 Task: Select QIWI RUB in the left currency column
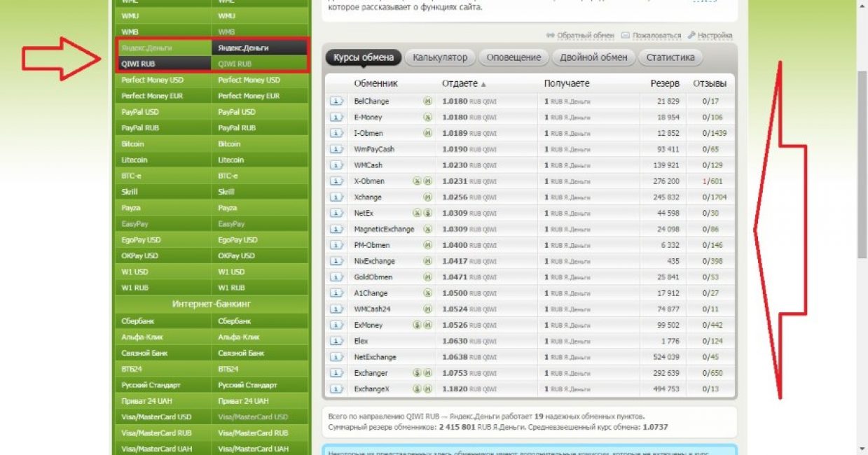tap(163, 64)
